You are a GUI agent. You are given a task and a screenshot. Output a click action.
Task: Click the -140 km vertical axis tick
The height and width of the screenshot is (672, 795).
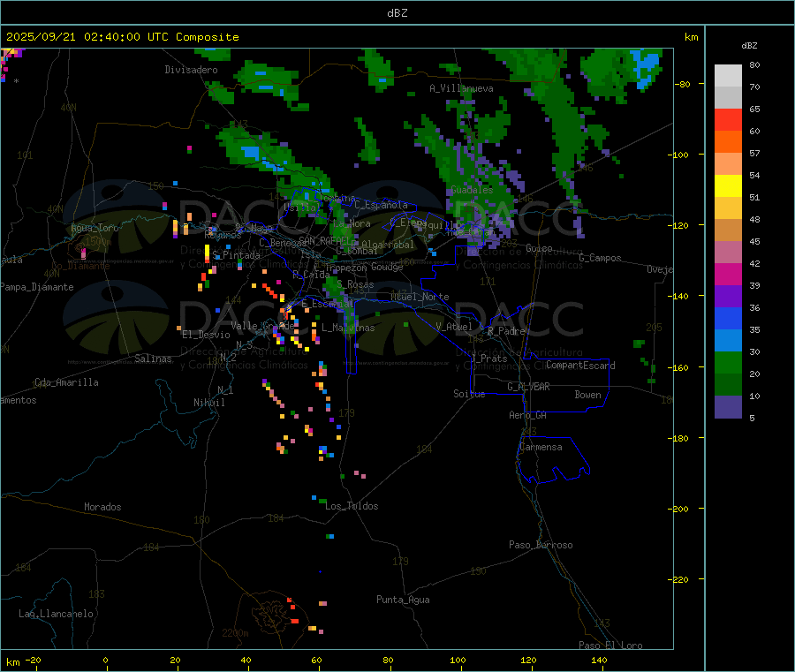[x=681, y=296]
